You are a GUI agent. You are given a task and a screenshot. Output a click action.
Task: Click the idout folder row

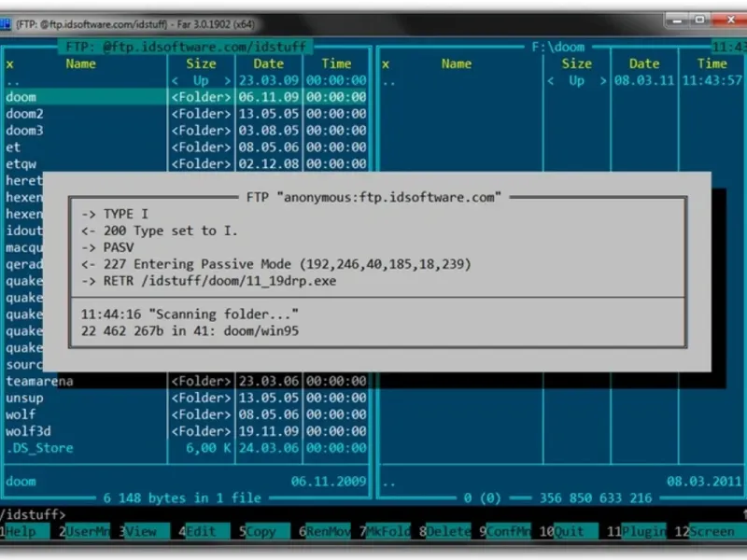pyautogui.click(x=23, y=231)
